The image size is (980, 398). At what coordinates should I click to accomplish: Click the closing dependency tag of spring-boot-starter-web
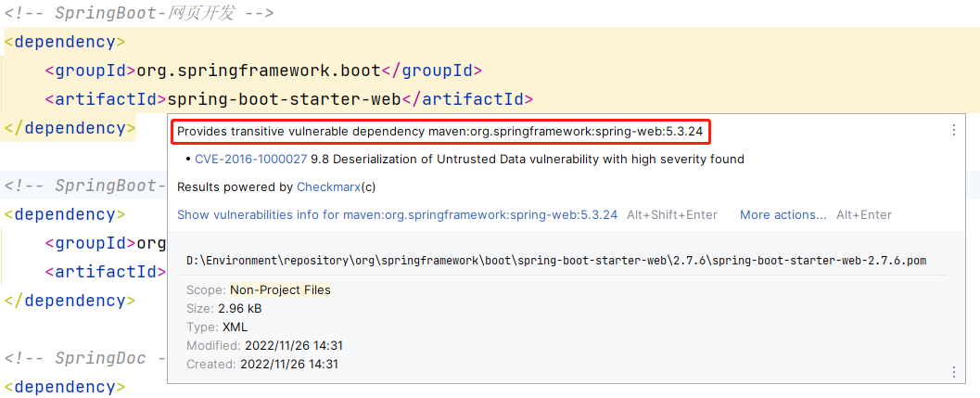click(x=70, y=128)
